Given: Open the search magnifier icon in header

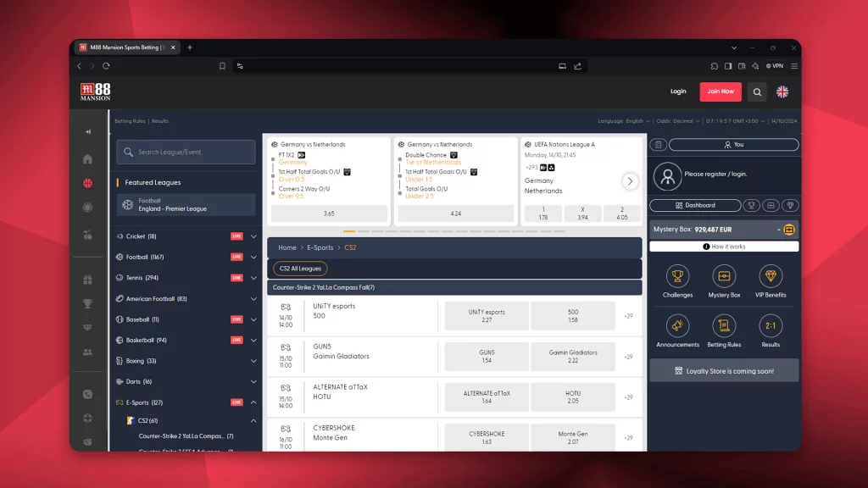Looking at the screenshot, I should (757, 91).
